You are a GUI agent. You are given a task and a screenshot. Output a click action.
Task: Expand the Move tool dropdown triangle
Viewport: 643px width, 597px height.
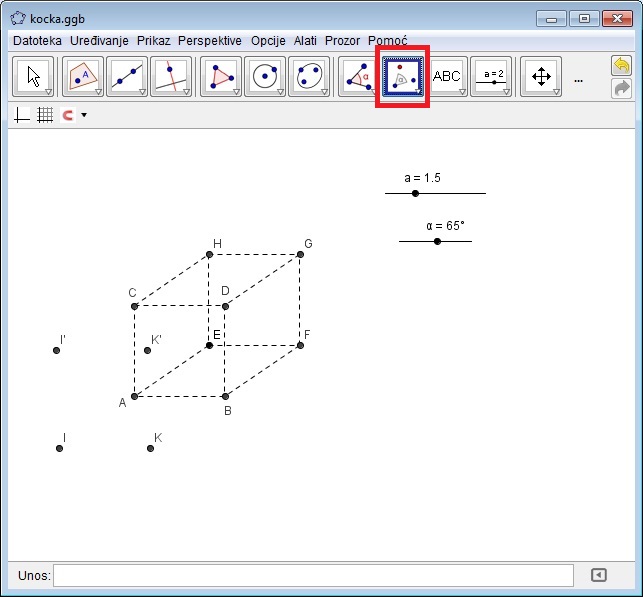[48, 92]
